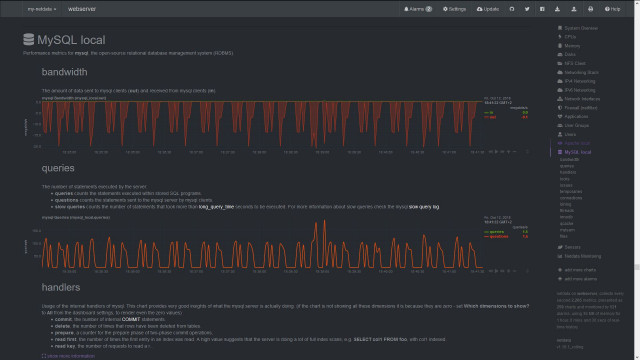Click the slow query log link

(x=424, y=207)
